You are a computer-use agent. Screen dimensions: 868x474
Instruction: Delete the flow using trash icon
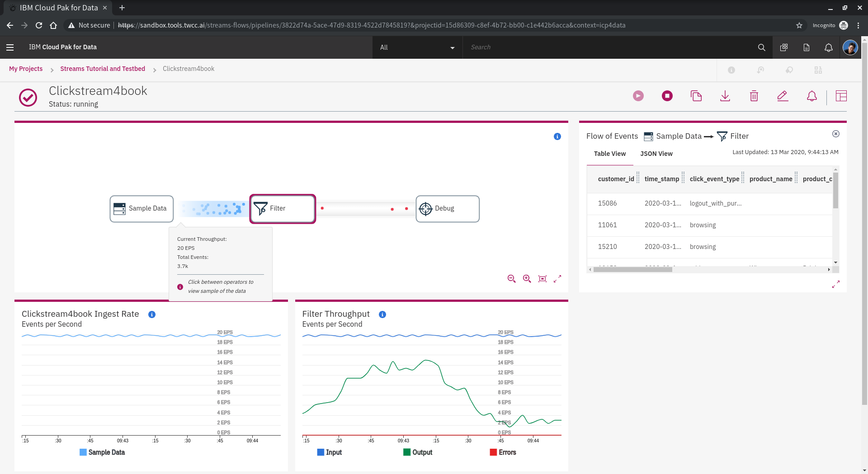754,96
